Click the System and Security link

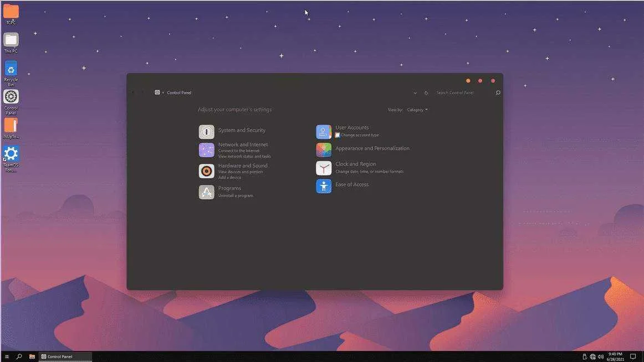(x=242, y=131)
